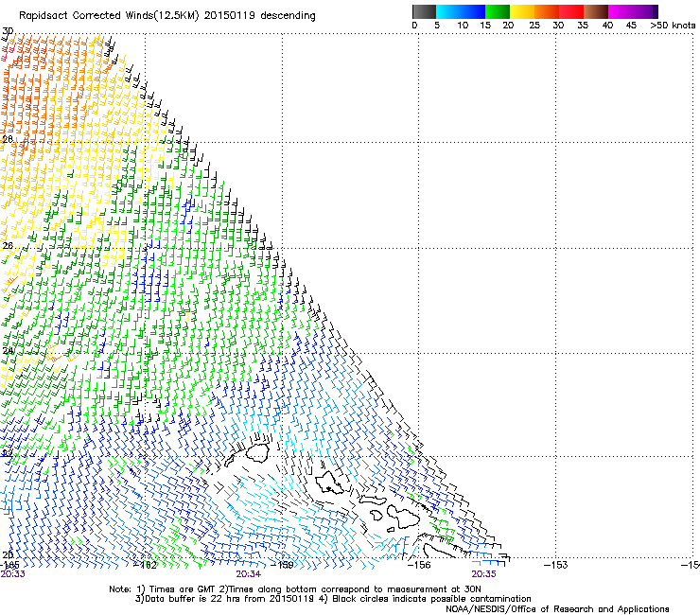700x615 pixels.
Task: Click the longitude label '-159'
Action: [282, 565]
